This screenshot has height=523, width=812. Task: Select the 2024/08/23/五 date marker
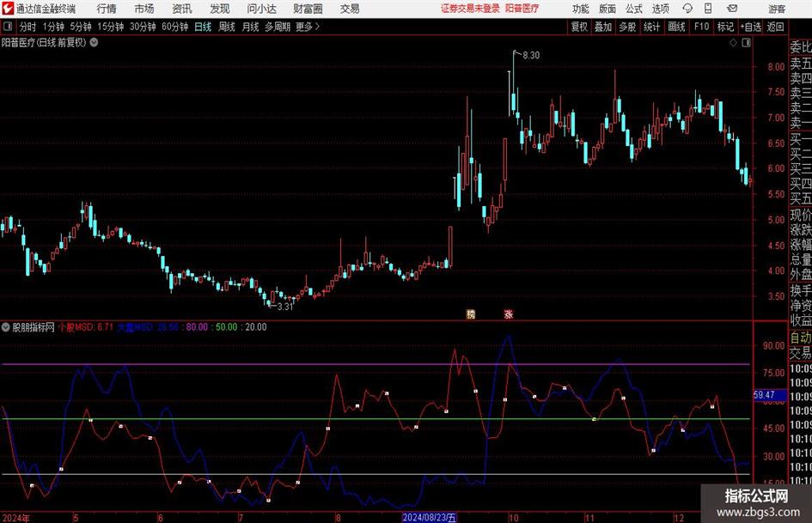coord(430,517)
